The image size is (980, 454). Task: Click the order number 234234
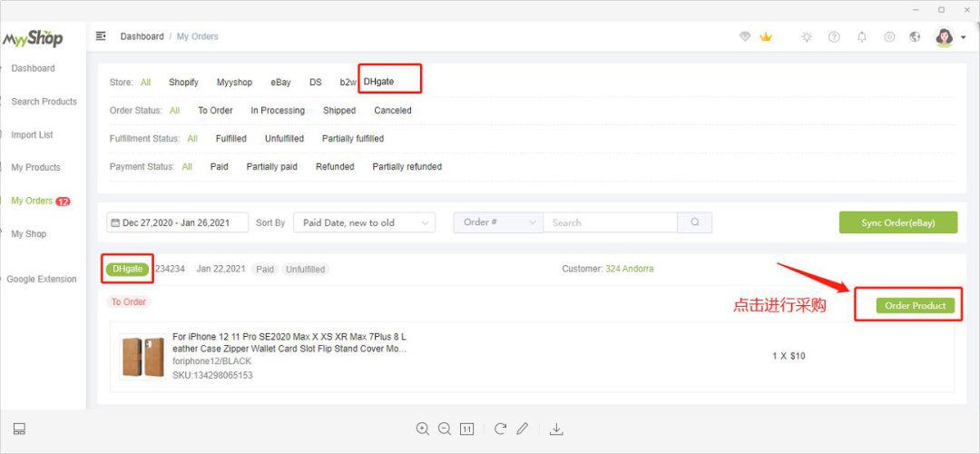click(x=170, y=269)
